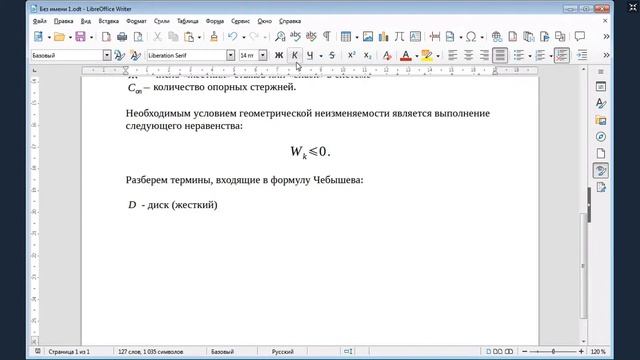Zoom out with minus button
This screenshot has height=360, width=640.
[525, 351]
